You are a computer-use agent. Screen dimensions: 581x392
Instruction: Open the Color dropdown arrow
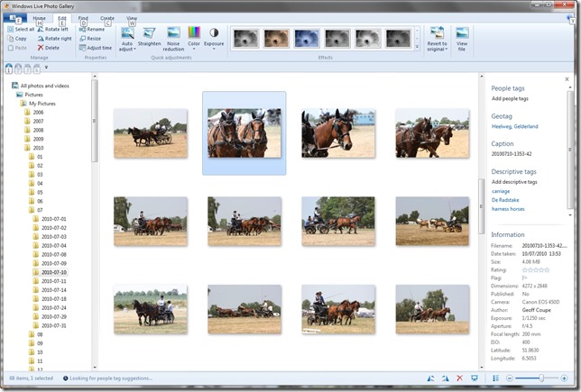[194, 49]
